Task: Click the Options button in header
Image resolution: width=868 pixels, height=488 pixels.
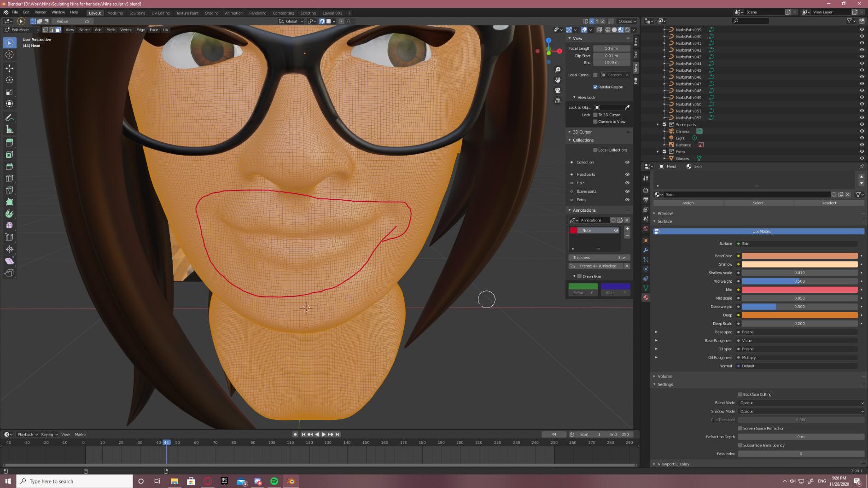Action: coord(627,21)
